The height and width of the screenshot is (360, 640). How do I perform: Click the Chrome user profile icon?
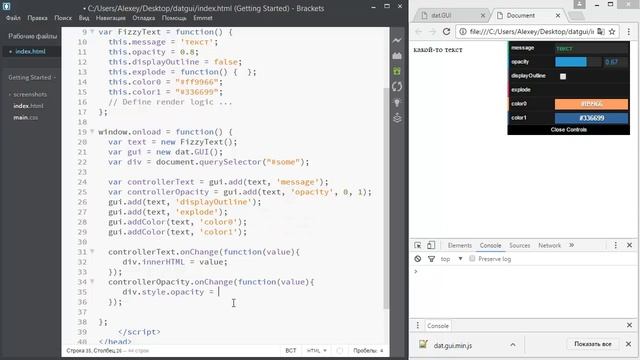tap(579, 4)
